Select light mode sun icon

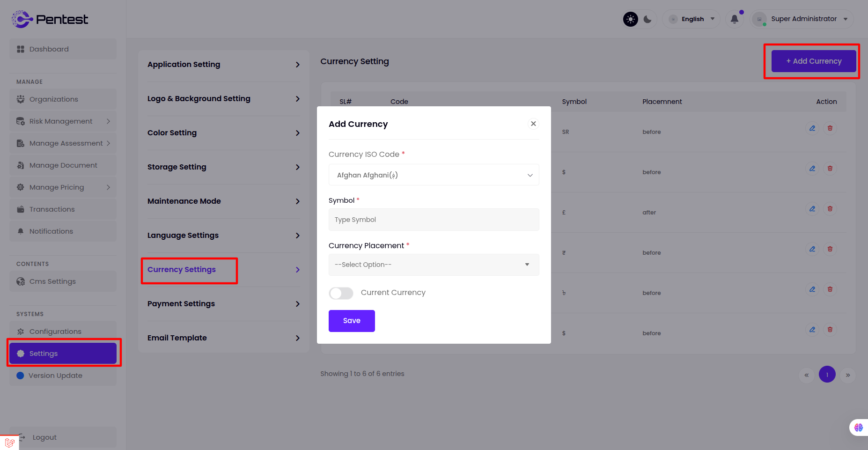pyautogui.click(x=631, y=19)
